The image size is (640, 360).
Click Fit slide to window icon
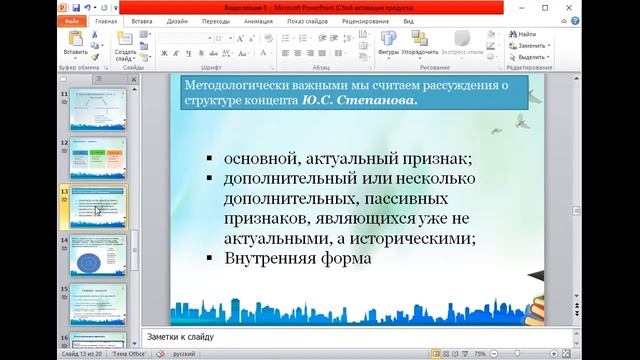[x=566, y=354]
